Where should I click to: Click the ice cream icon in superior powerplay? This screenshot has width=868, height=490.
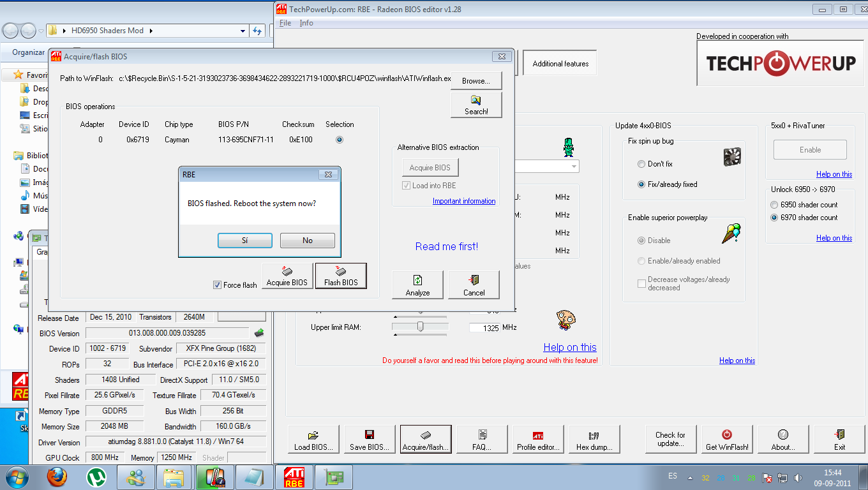click(x=731, y=233)
